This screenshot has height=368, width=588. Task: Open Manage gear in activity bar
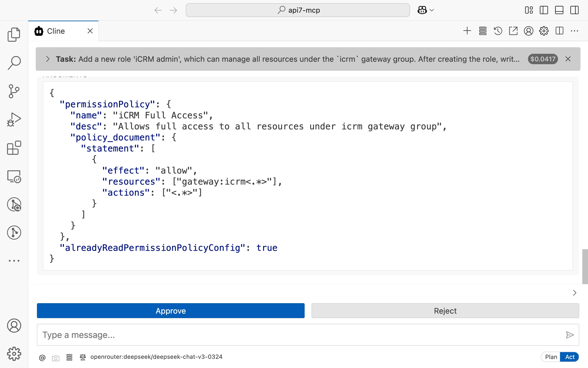14,354
